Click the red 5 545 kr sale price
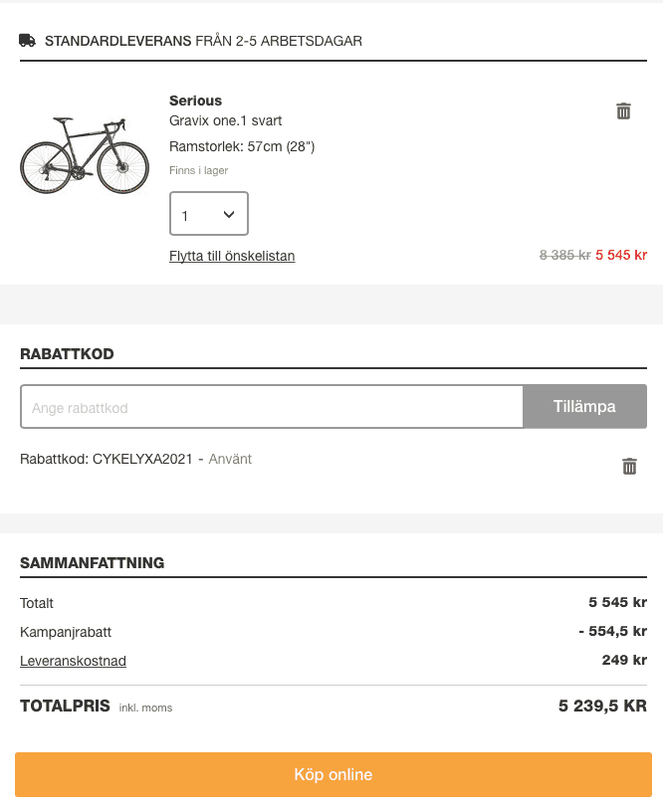 pyautogui.click(x=621, y=255)
